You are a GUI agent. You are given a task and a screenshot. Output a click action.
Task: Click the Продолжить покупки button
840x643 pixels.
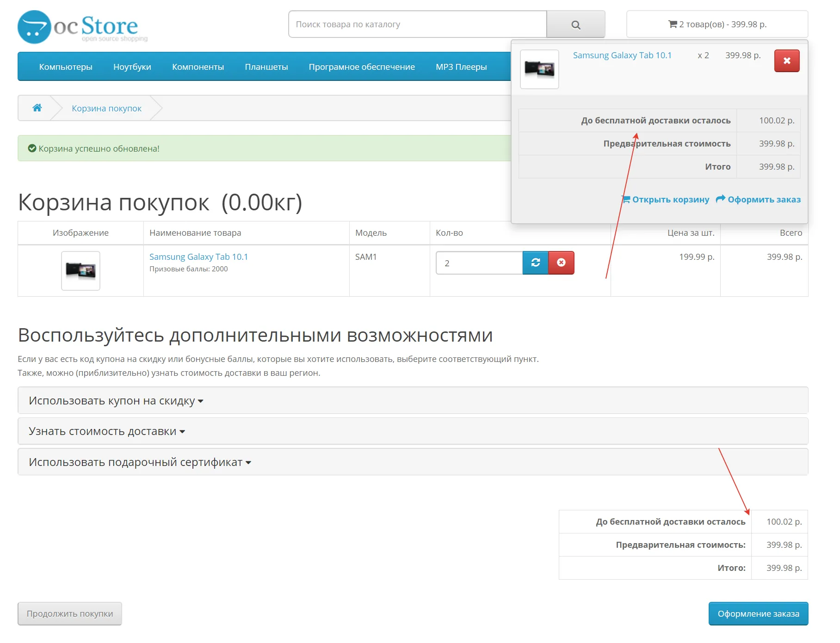point(70,613)
